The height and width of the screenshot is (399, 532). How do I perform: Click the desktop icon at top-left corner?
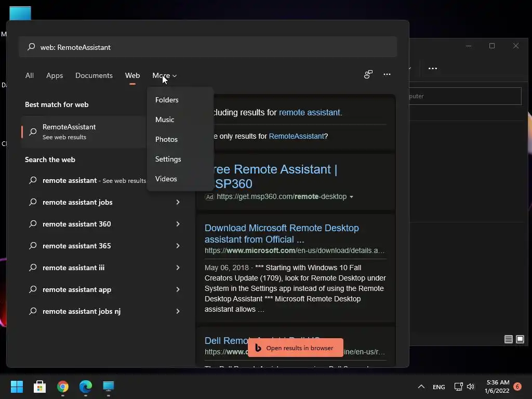pyautogui.click(x=20, y=13)
